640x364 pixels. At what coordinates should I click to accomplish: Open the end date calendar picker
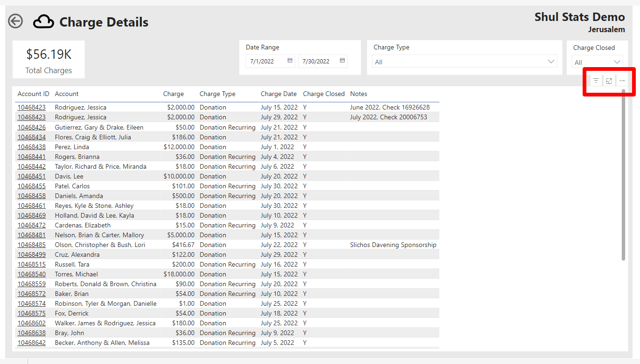342,61
